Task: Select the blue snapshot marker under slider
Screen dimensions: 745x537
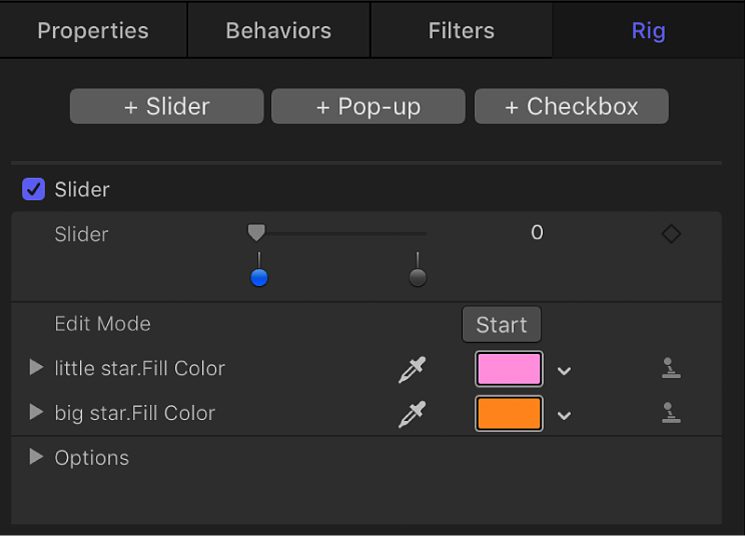Action: [259, 277]
